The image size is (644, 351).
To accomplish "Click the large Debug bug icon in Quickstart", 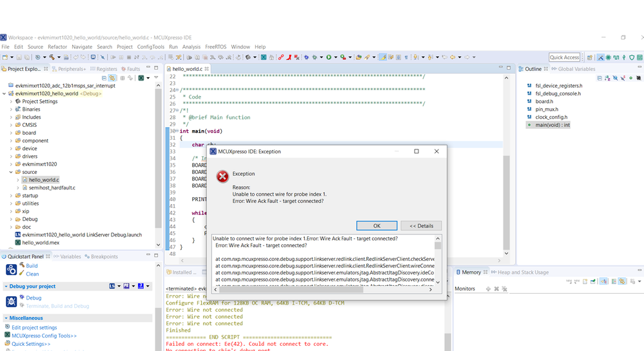I will pos(11,302).
